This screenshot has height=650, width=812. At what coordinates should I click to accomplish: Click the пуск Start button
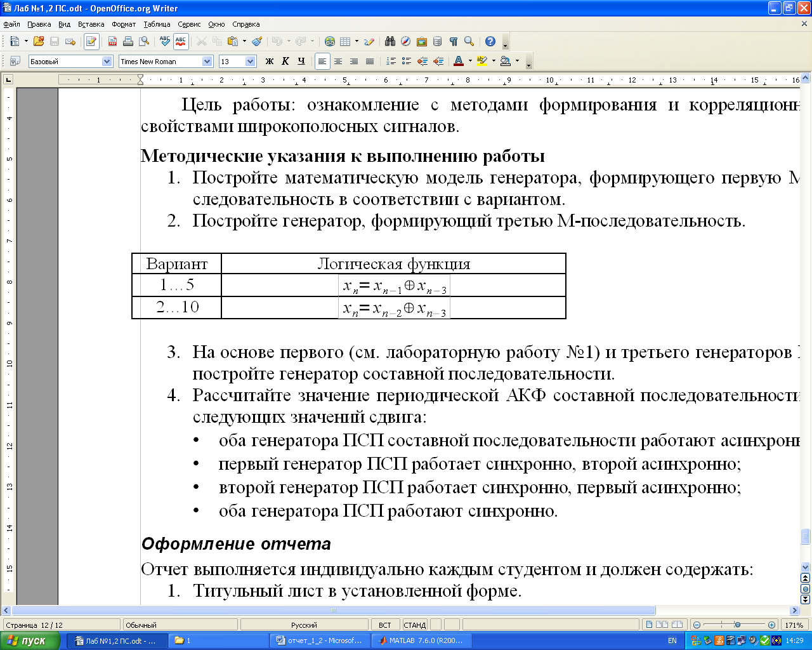click(x=30, y=640)
